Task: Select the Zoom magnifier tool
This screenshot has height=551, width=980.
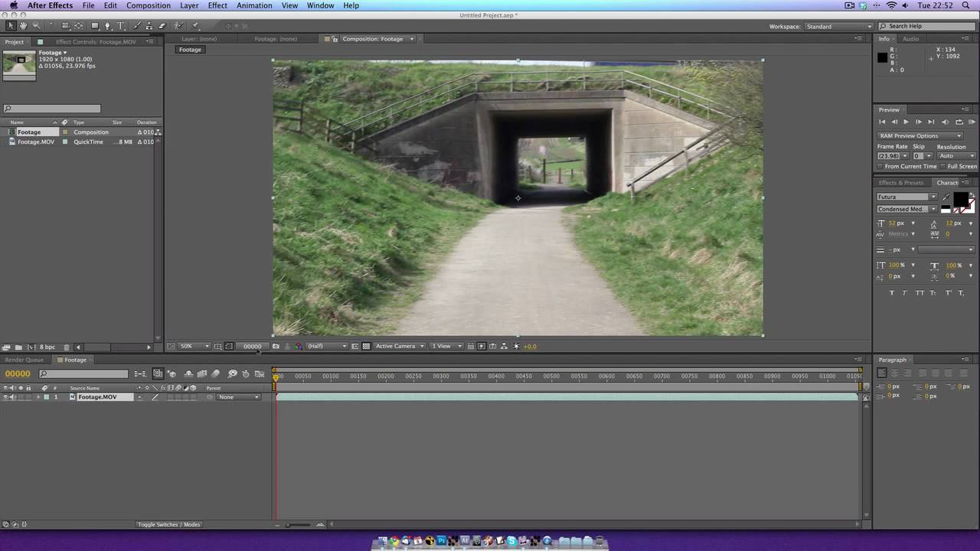Action: coord(37,26)
